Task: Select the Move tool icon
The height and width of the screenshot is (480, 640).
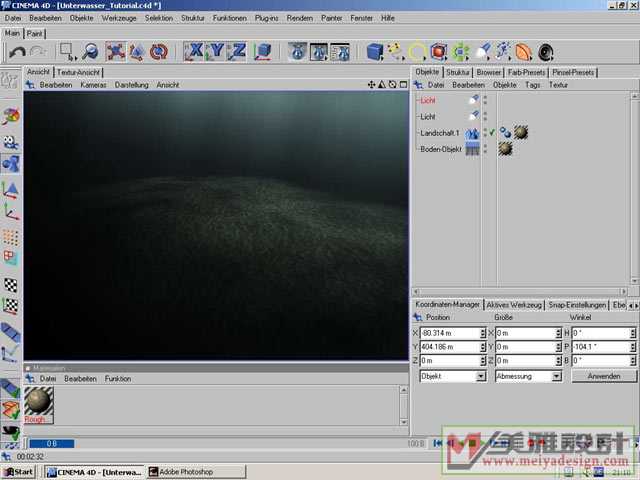Action: [x=115, y=52]
